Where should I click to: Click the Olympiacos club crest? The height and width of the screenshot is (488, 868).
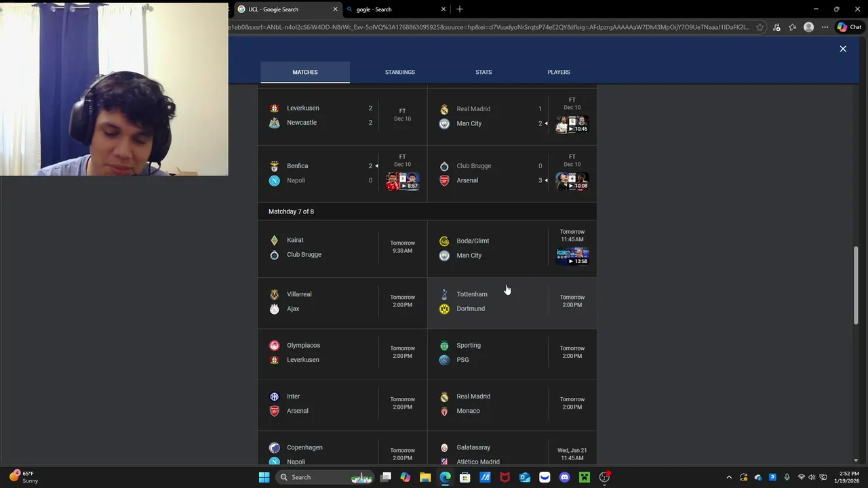(x=274, y=346)
